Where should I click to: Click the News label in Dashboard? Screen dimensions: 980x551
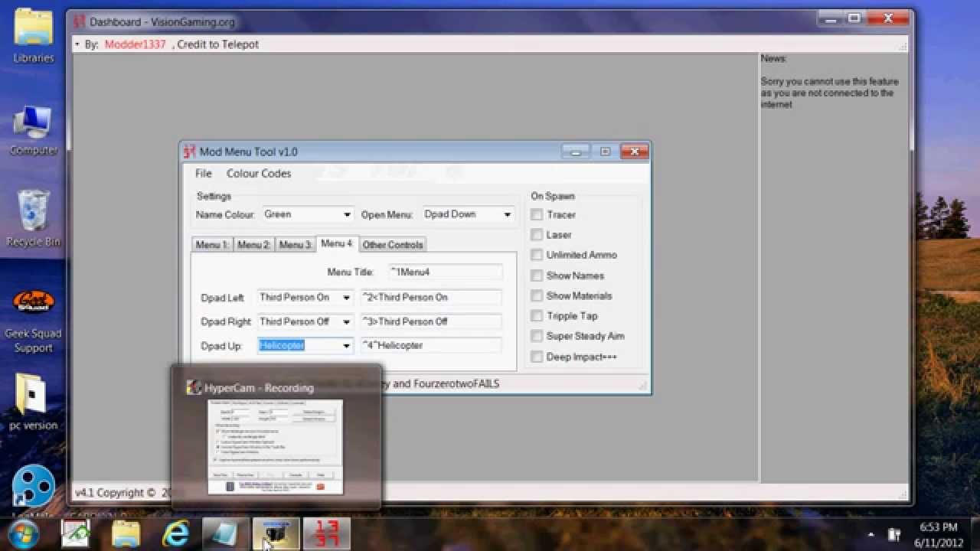(x=773, y=59)
